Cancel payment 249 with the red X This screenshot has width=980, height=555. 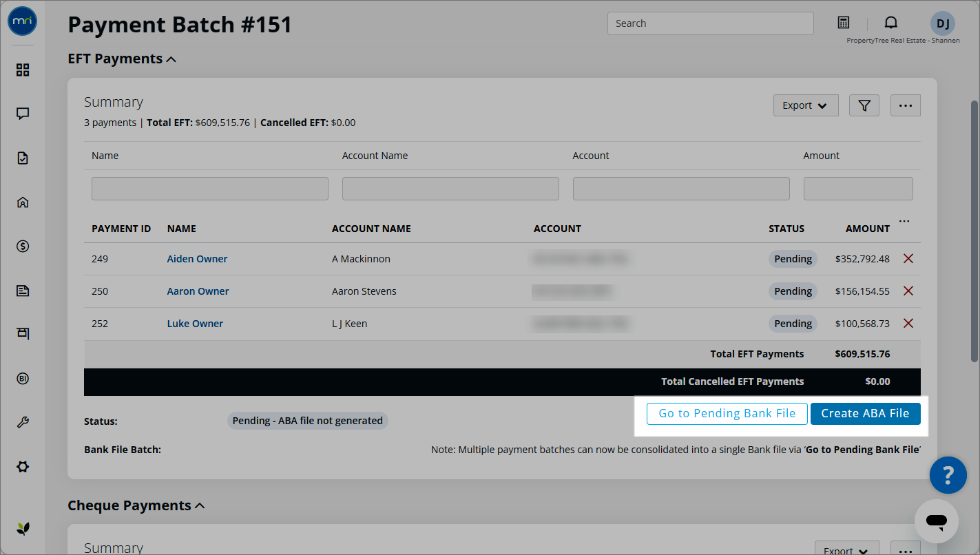point(908,259)
